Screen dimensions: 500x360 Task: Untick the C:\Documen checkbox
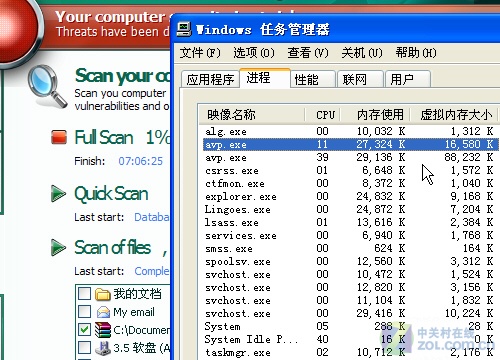[84, 330]
